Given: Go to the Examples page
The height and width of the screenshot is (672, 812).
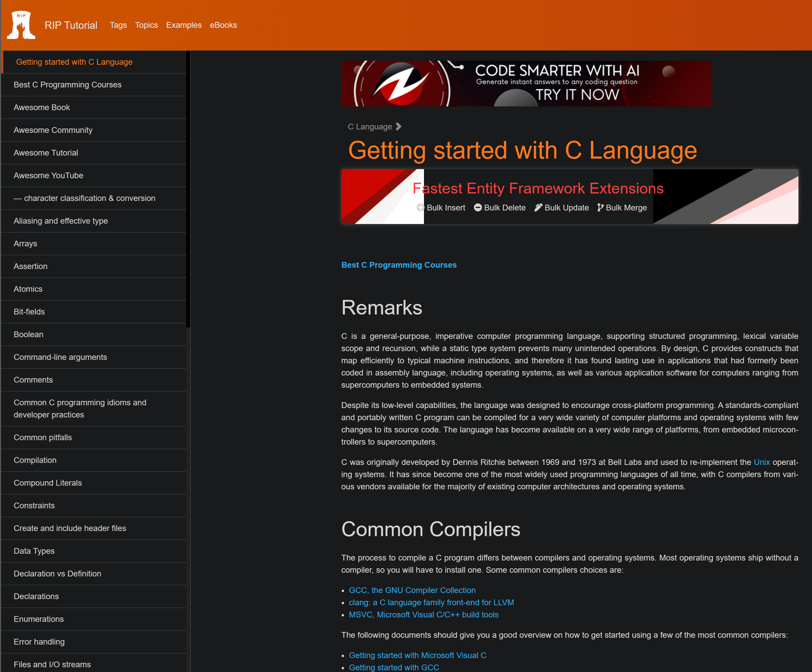Looking at the screenshot, I should tap(184, 25).
